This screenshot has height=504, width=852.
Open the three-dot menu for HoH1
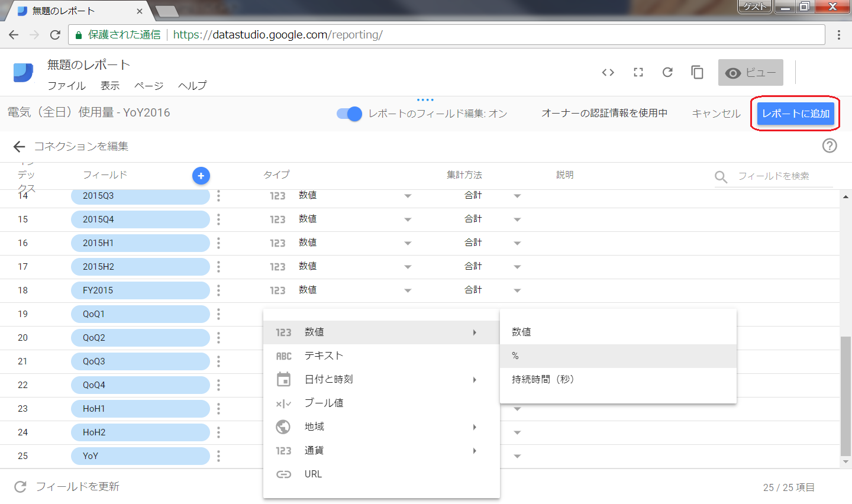coord(218,409)
